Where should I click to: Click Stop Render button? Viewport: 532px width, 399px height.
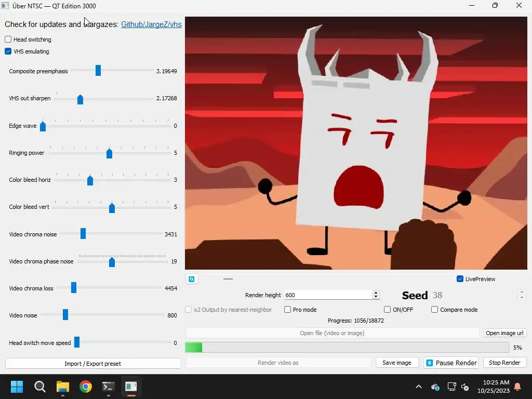tap(505, 363)
